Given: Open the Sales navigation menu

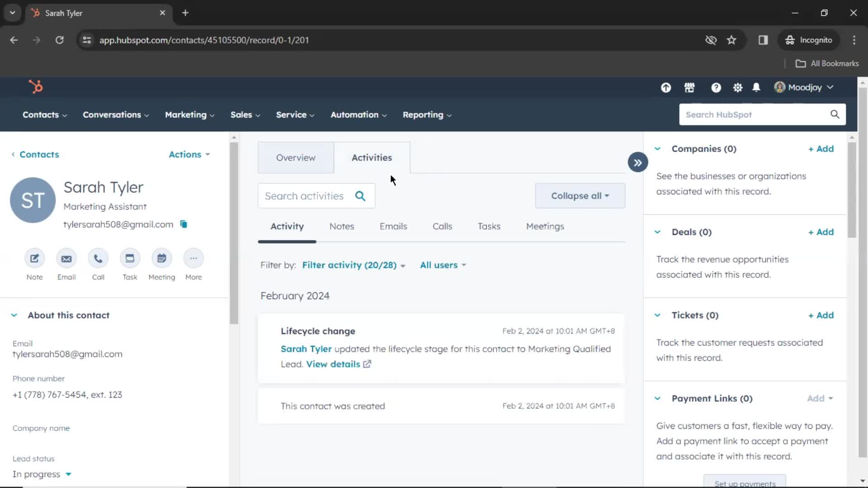Looking at the screenshot, I should [245, 115].
